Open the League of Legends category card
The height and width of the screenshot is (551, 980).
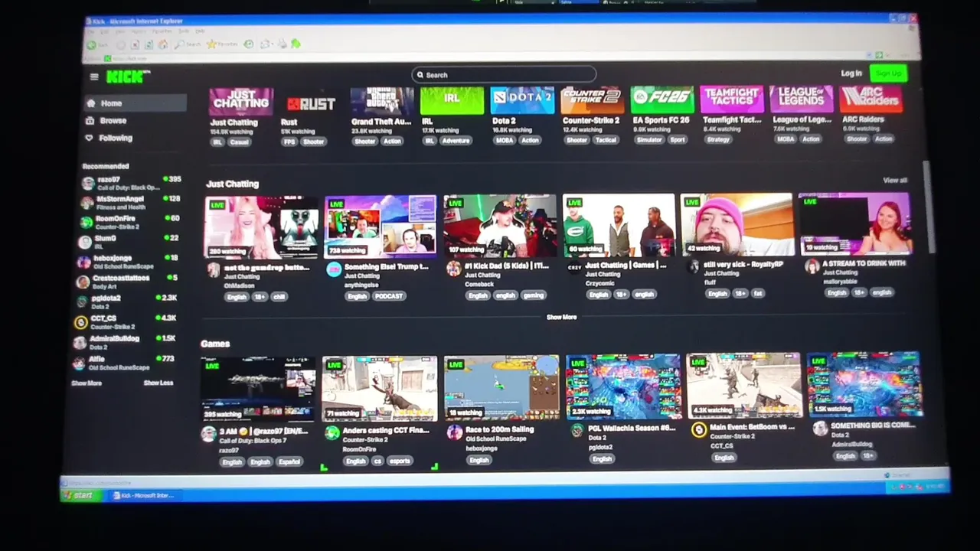click(801, 99)
